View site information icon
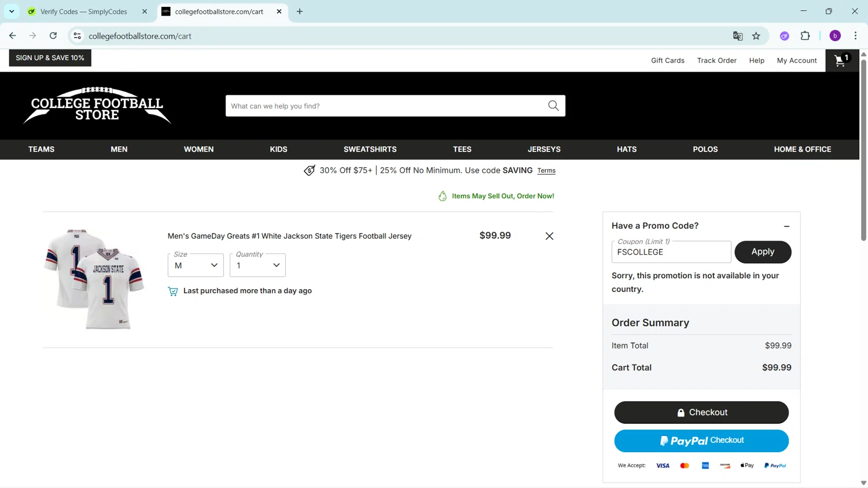Screen dimensions: 868x488 [x=77, y=36]
